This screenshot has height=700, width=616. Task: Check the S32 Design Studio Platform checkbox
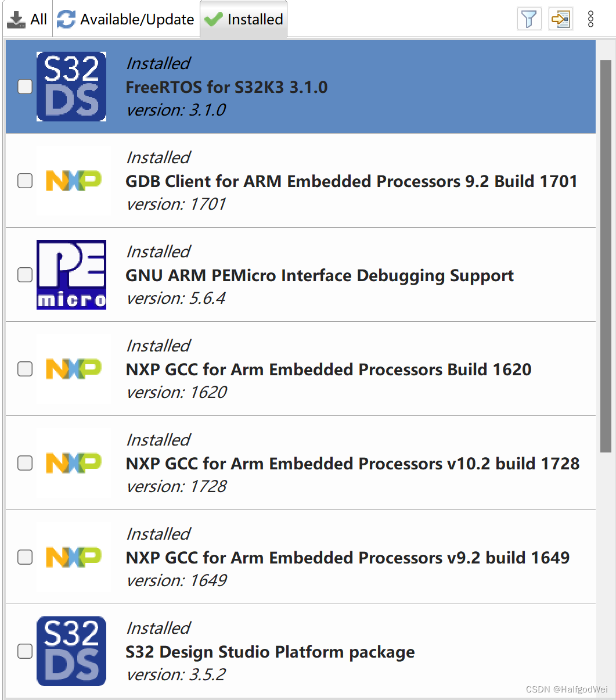(24, 651)
